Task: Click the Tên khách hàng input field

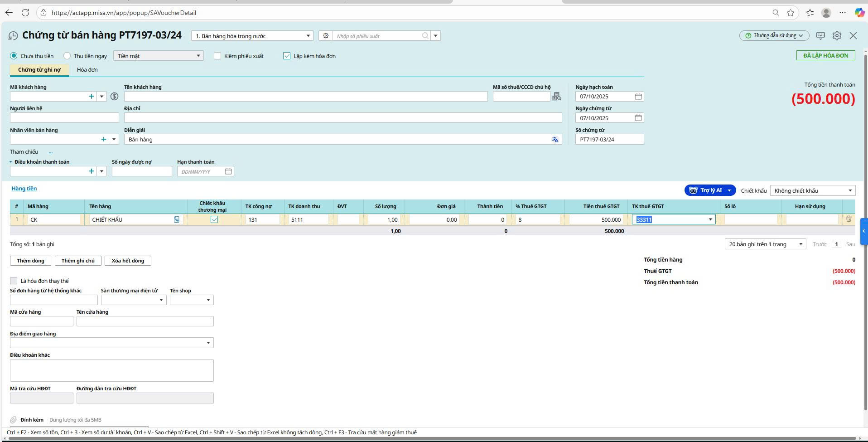Action: click(306, 97)
